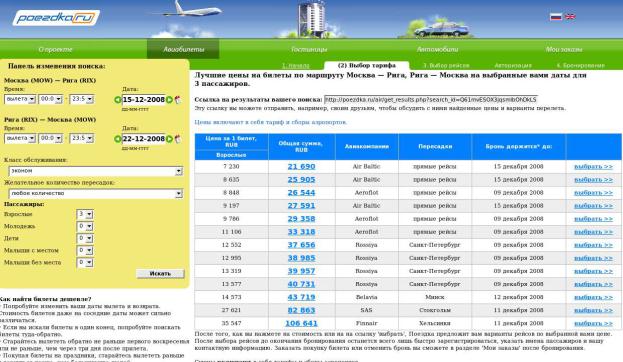Click выбрать >> for the 26 544 Aeroflot fare

point(593,193)
